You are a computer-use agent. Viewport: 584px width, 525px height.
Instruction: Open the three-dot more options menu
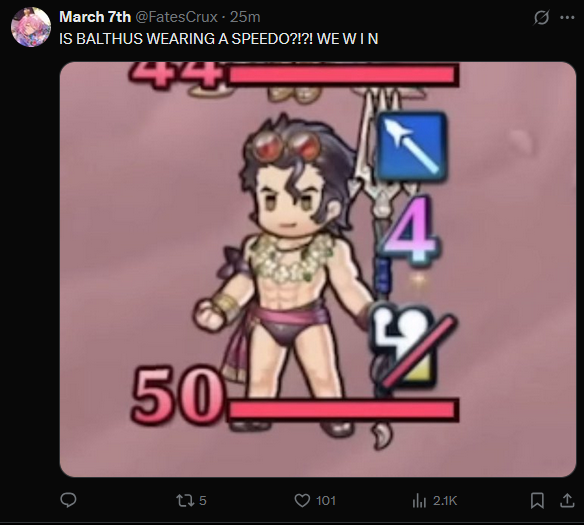coord(567,17)
